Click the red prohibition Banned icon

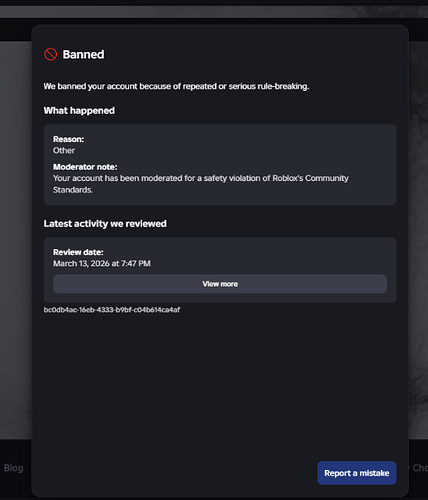pos(51,54)
